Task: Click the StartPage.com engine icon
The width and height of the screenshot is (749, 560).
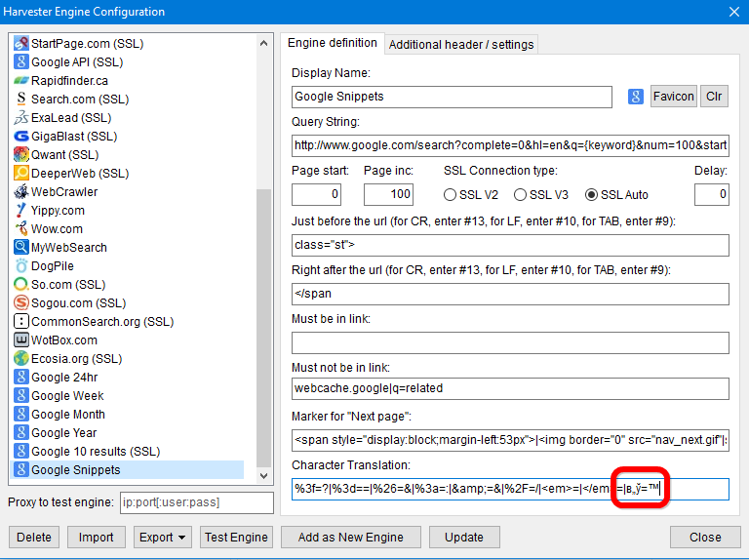Action: 21,44
